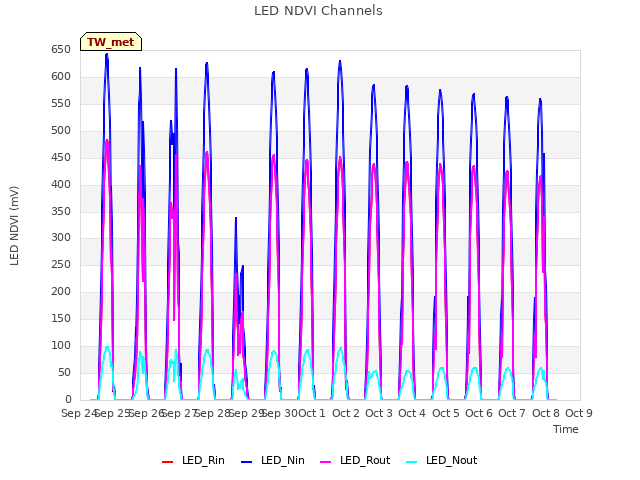Click the 250 y-axis tick label
The width and height of the screenshot is (640, 480).
coord(61,264)
